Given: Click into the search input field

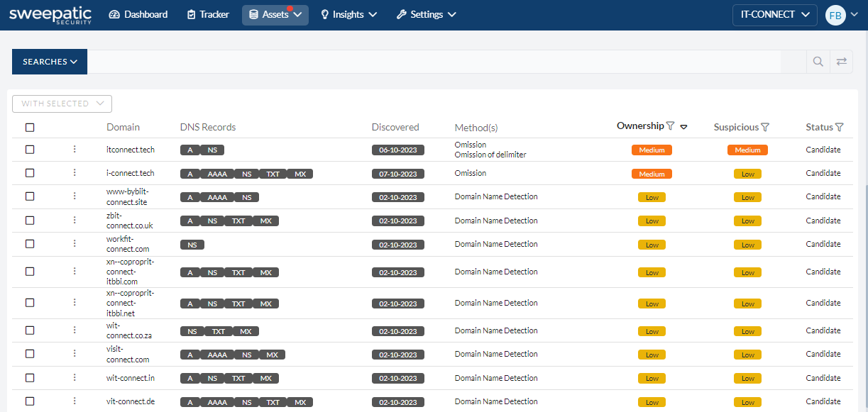Looking at the screenshot, I should (x=433, y=62).
